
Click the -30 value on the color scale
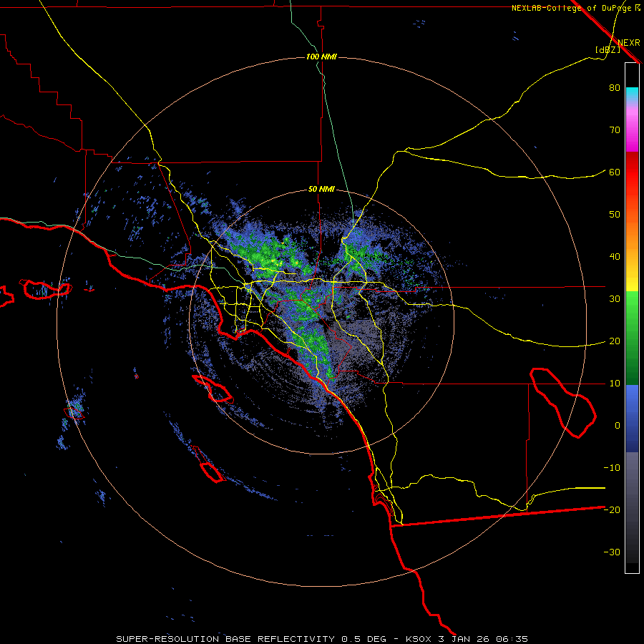pos(612,552)
